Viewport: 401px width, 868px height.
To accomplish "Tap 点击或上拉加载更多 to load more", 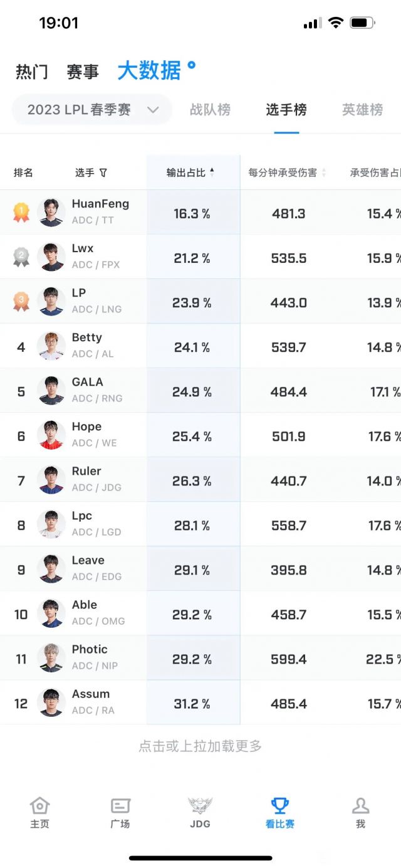I will pos(200,746).
